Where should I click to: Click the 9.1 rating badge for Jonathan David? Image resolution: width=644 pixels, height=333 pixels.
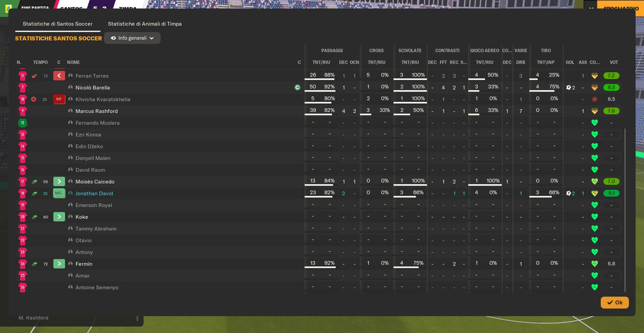tap(611, 193)
